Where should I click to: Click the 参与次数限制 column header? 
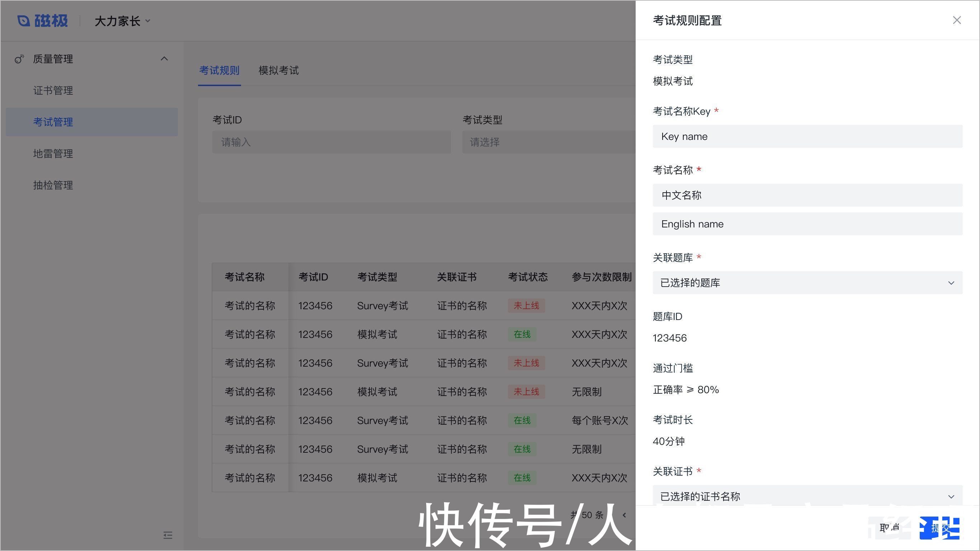(602, 277)
